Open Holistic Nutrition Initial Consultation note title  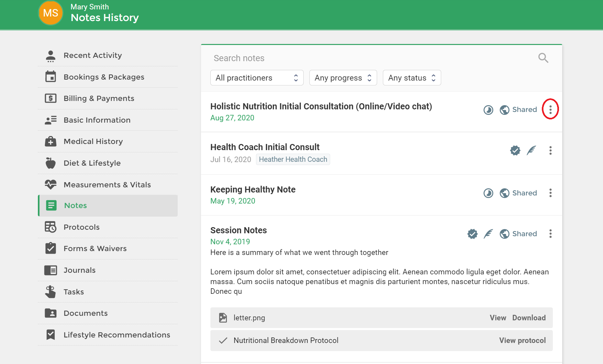(321, 106)
